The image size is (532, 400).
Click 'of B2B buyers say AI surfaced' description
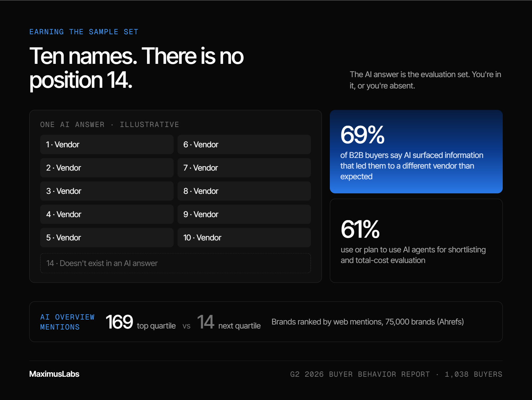(412, 166)
